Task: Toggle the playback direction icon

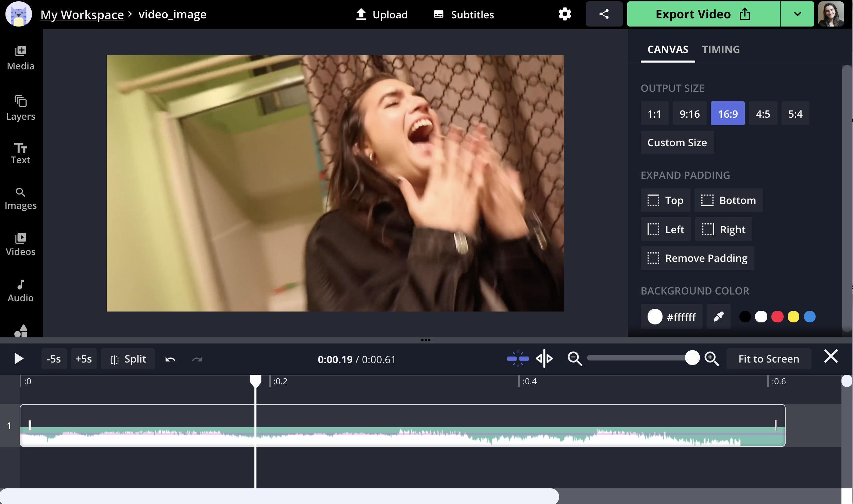Action: [x=544, y=359]
